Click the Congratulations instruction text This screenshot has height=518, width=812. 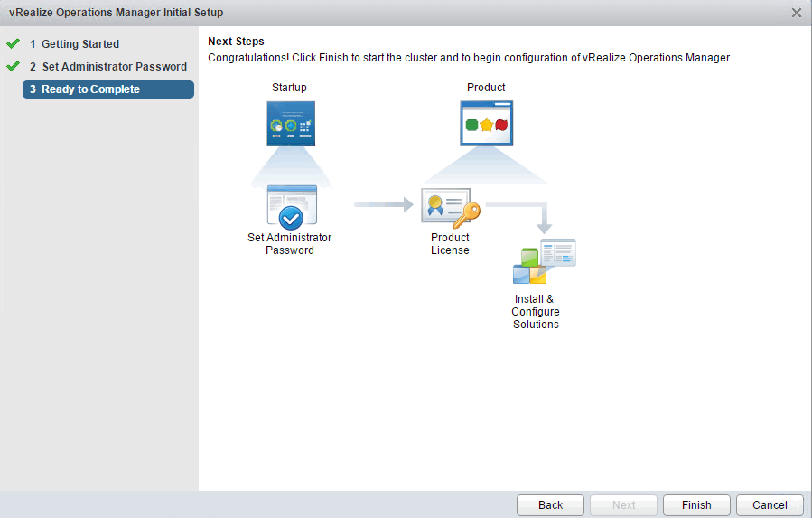pyautogui.click(x=470, y=58)
